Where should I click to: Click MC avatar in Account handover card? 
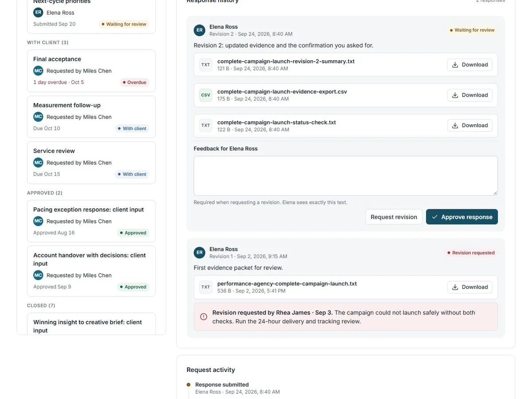pos(39,275)
